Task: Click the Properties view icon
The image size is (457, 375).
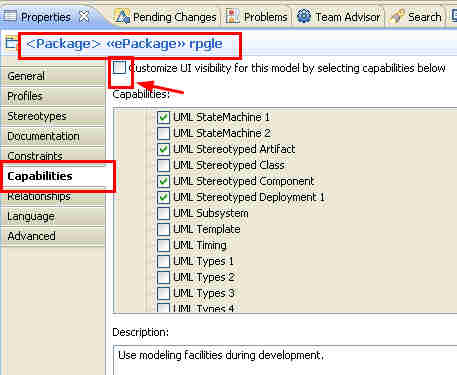Action: tap(9, 16)
